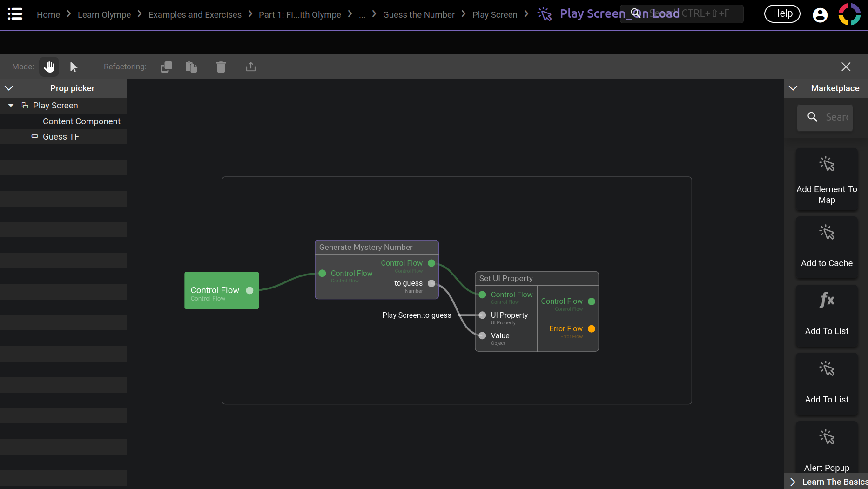This screenshot has width=868, height=489.
Task: Open the user account profile icon
Action: [820, 15]
